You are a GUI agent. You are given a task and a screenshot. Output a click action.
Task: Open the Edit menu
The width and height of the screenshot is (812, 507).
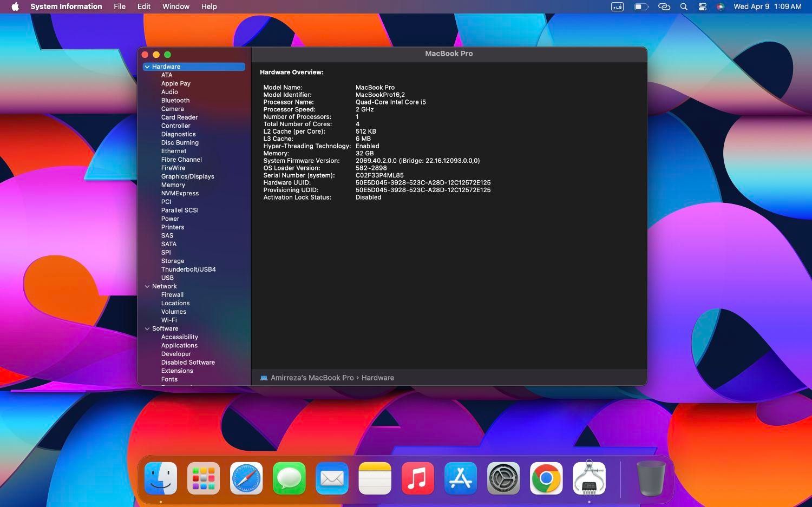point(144,6)
